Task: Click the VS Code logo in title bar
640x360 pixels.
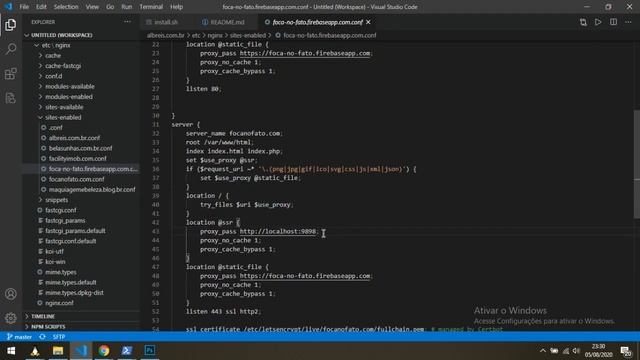Action: click(8, 7)
